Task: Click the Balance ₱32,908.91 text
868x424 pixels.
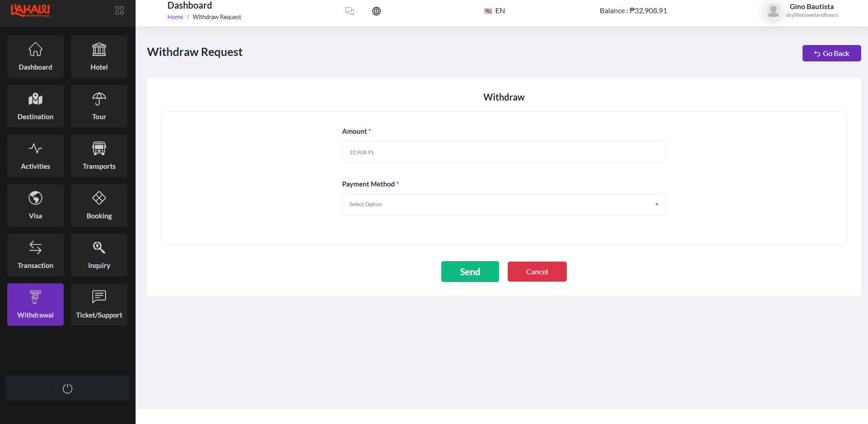Action: (x=633, y=10)
